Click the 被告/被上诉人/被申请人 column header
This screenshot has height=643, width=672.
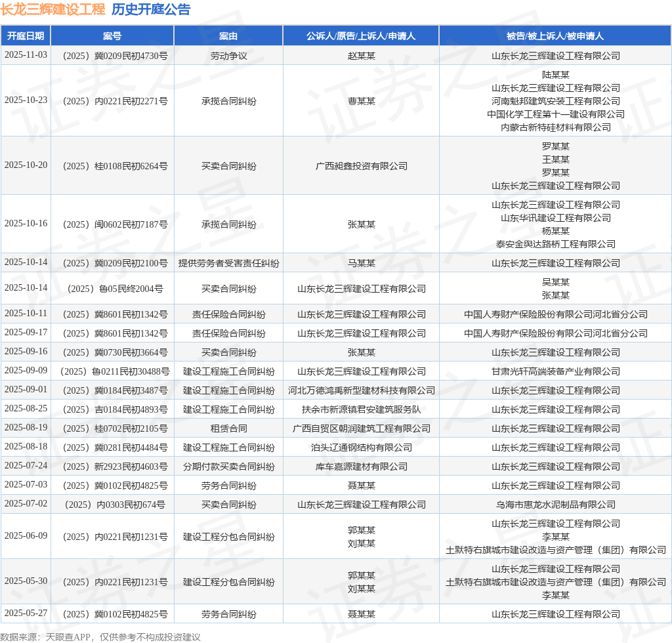click(x=555, y=36)
